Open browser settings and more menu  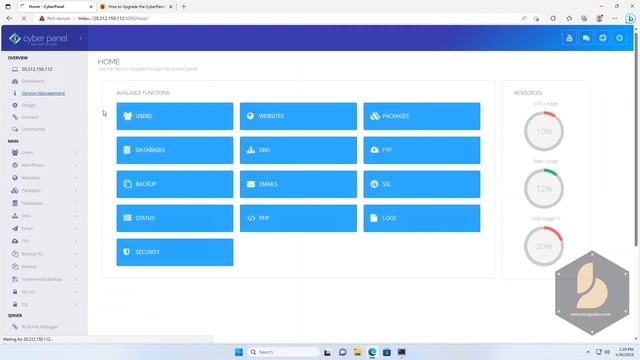point(615,18)
